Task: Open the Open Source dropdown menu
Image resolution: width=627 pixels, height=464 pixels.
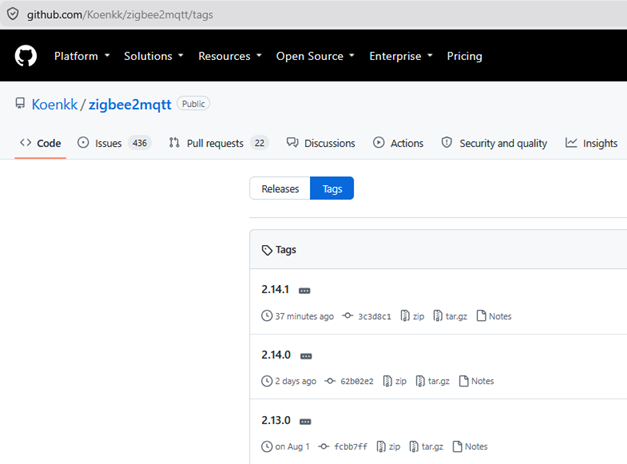Action: tap(315, 56)
